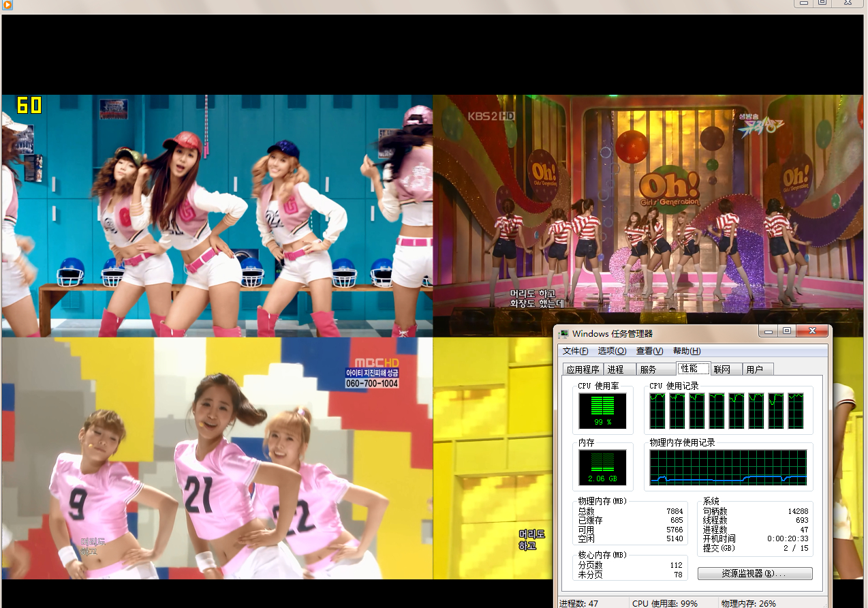
Task: Minimize the video player window
Action: point(804,3)
